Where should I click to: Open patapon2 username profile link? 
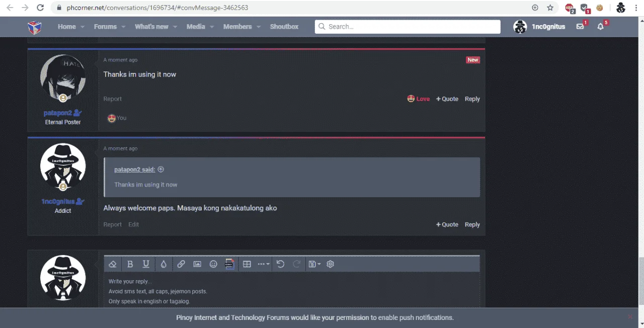click(58, 113)
